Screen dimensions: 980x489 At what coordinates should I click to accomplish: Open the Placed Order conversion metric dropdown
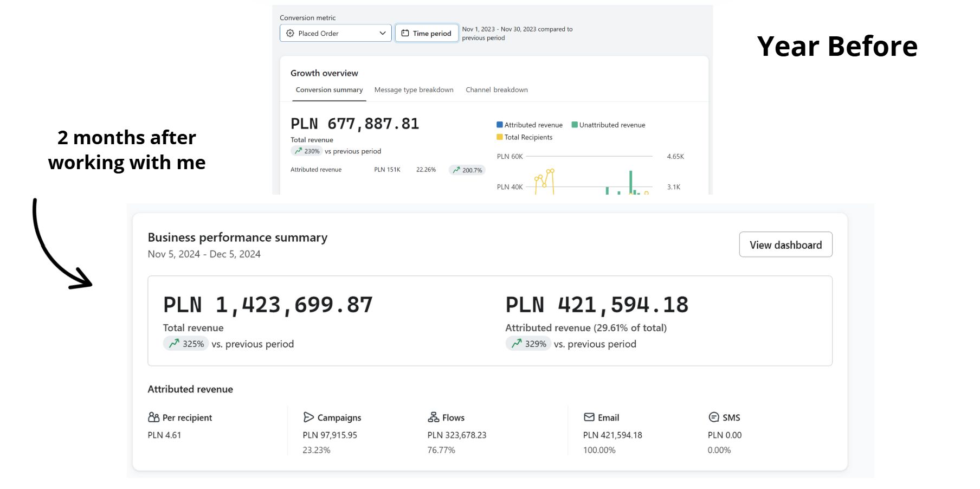(x=331, y=33)
